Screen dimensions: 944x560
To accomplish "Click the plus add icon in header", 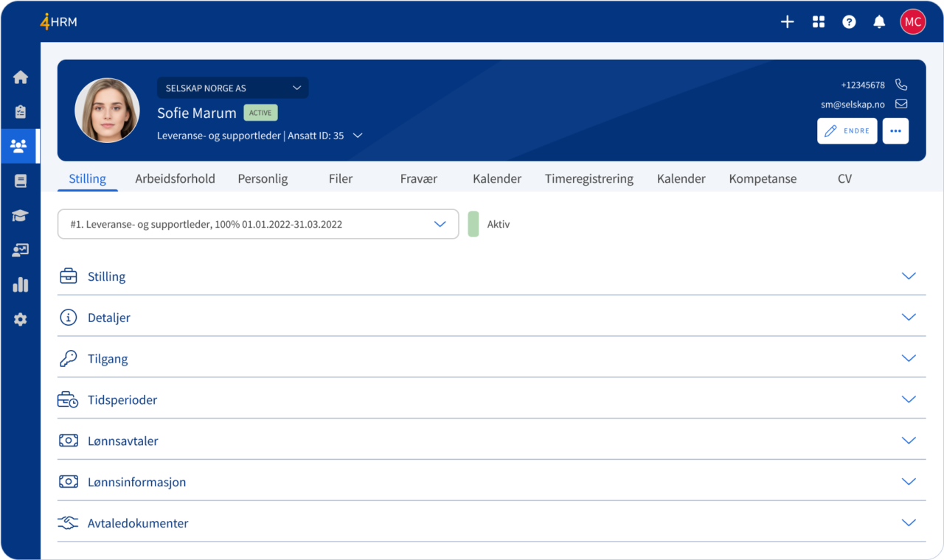I will (x=788, y=21).
